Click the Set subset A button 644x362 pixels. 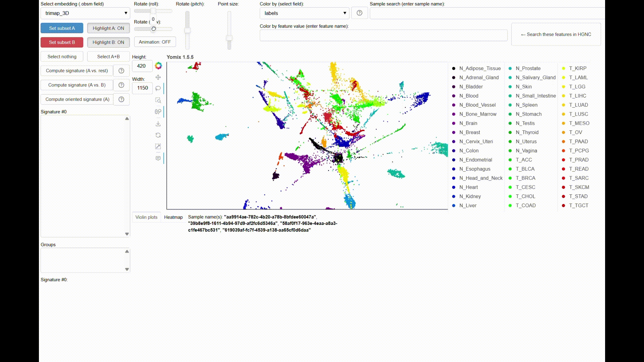point(62,28)
